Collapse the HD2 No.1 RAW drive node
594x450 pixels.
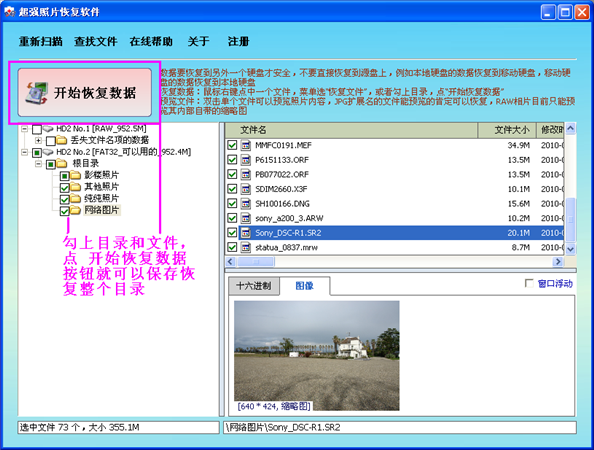pos(25,129)
